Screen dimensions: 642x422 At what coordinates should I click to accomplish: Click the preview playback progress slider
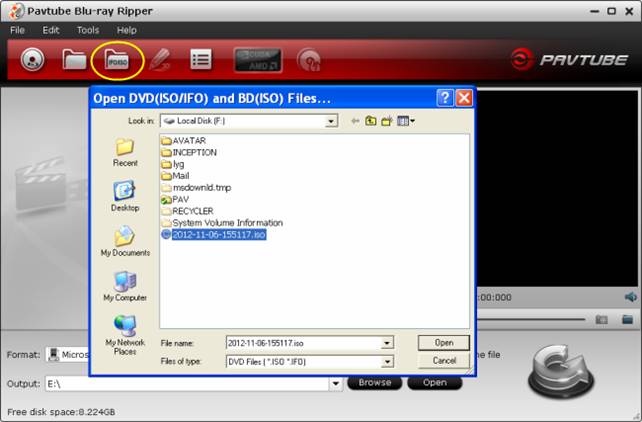point(531,319)
